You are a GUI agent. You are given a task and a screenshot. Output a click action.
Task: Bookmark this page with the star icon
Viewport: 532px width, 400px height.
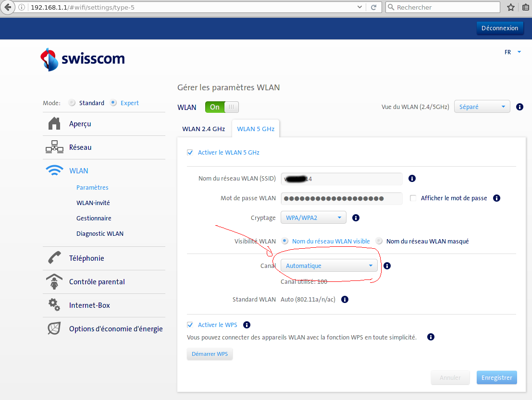511,7
